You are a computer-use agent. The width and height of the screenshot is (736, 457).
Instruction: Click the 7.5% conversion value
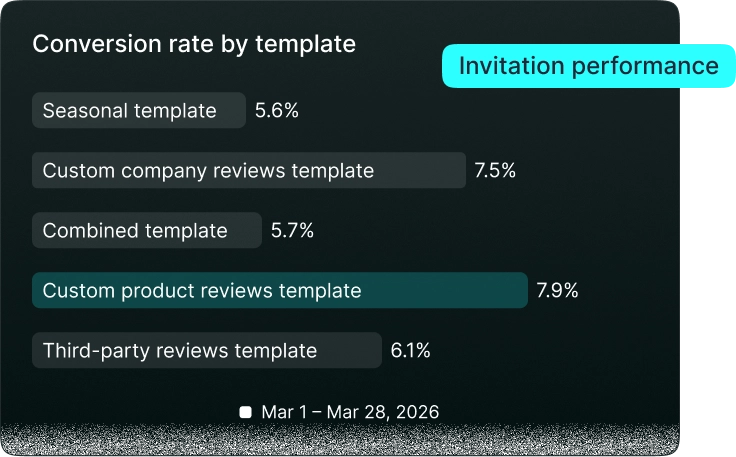click(495, 170)
